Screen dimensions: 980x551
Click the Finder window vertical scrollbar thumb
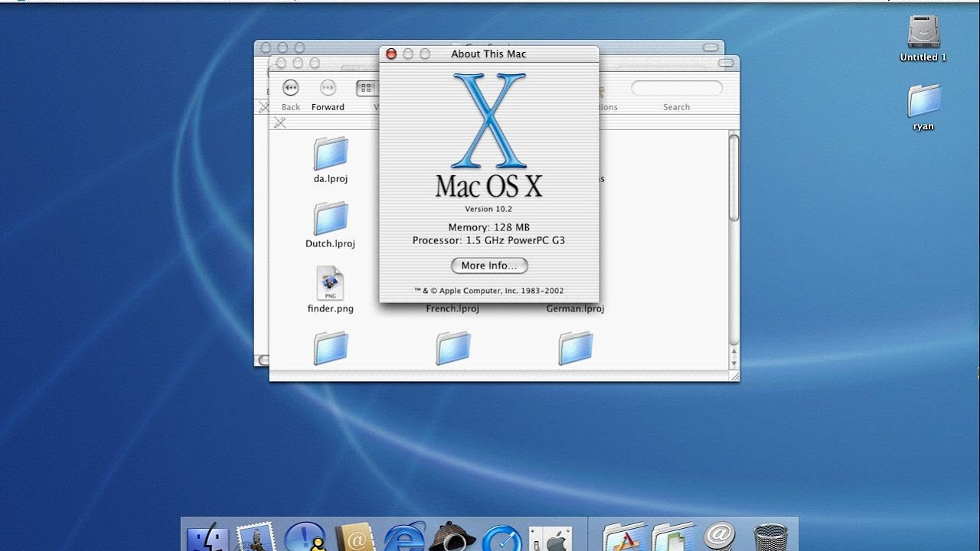[733, 178]
